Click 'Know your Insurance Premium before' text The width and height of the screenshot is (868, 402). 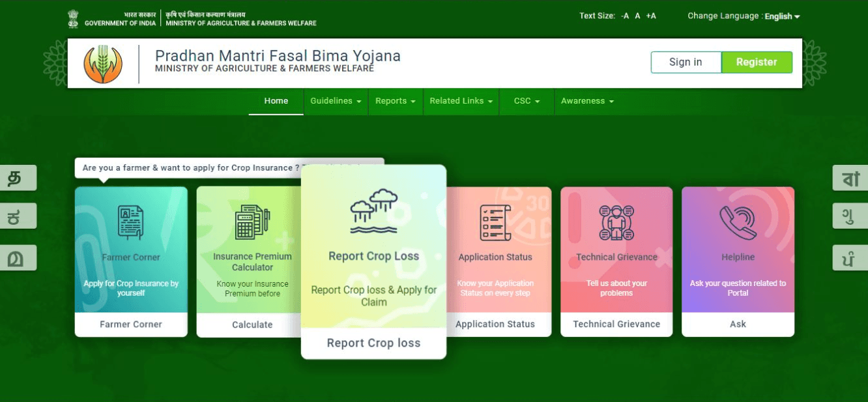(x=252, y=289)
